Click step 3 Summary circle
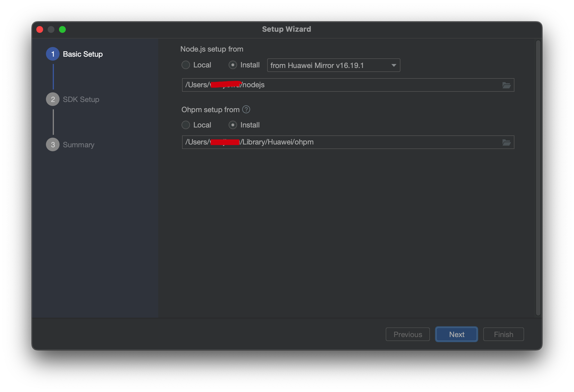This screenshot has width=574, height=392. (x=53, y=145)
